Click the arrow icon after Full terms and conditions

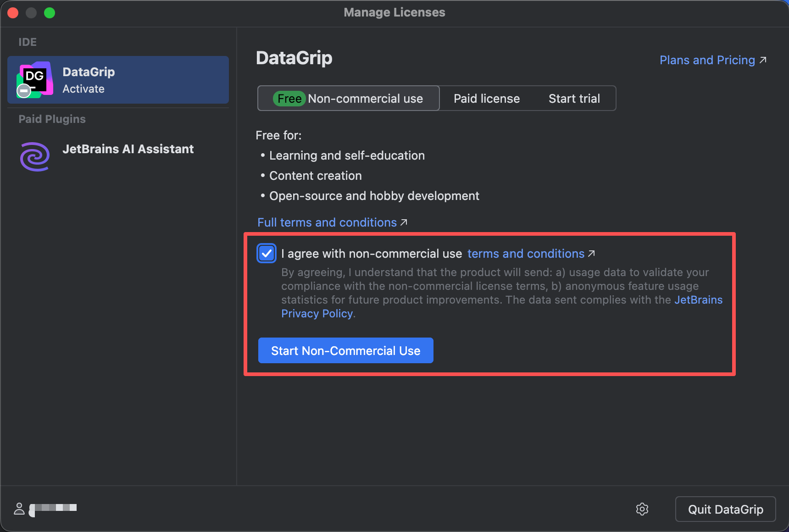tap(404, 222)
